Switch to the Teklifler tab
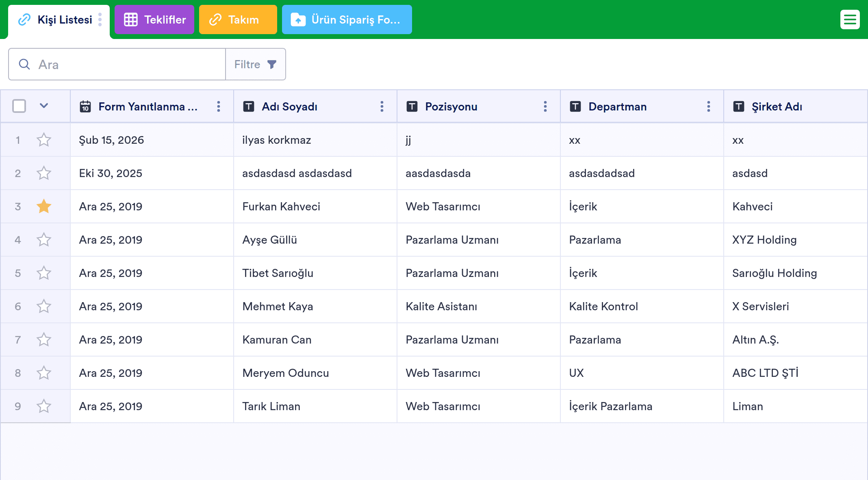 pos(154,19)
